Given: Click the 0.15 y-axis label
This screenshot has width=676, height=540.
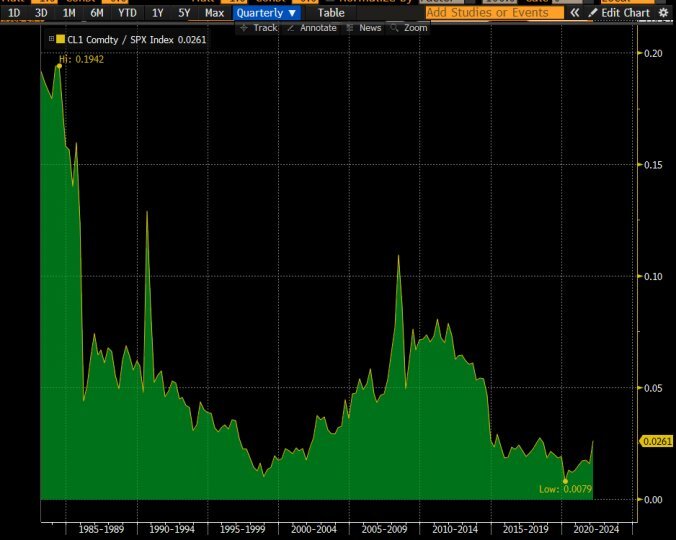Looking at the screenshot, I should click(653, 165).
